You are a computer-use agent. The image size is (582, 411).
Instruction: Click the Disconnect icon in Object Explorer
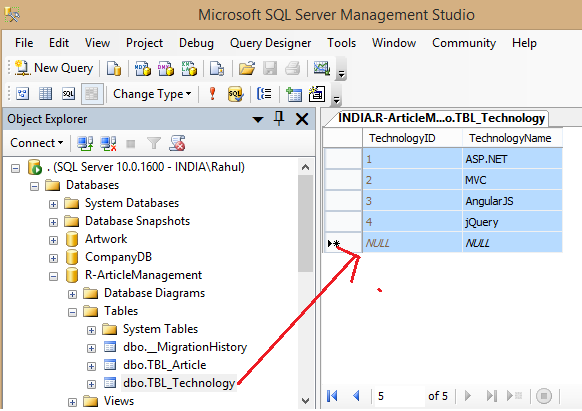point(108,143)
